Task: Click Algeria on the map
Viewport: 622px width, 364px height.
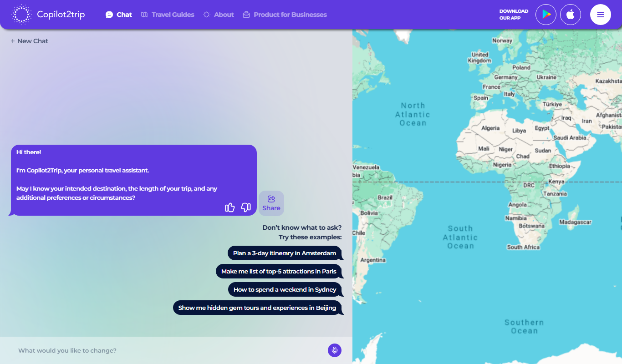Action: coord(490,128)
